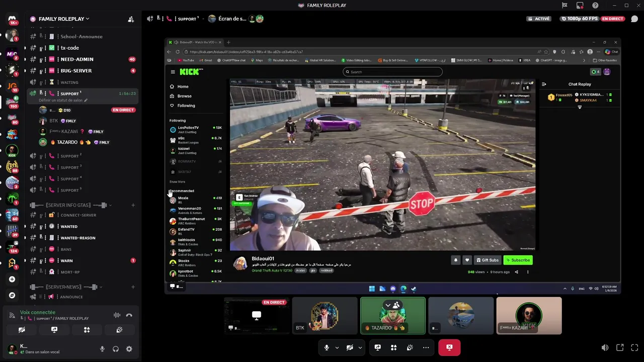Select BTK participant video tile
The width and height of the screenshot is (644, 362).
tap(325, 316)
